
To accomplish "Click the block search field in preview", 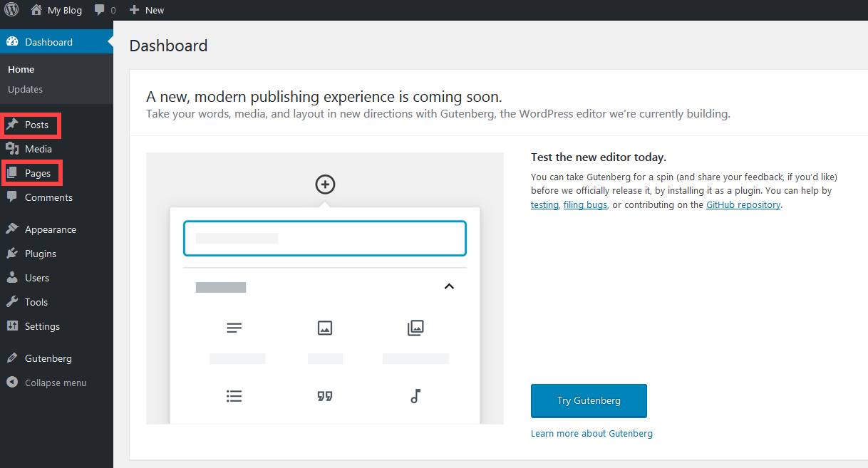I will click(325, 238).
